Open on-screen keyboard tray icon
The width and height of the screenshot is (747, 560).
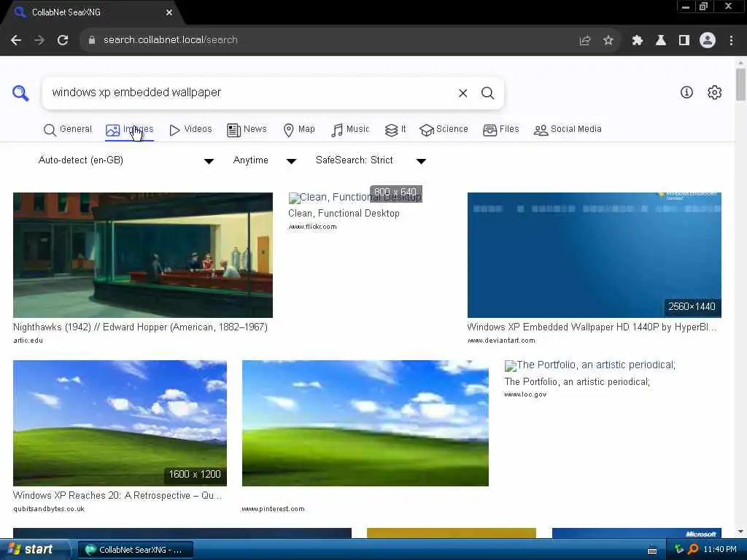click(652, 551)
